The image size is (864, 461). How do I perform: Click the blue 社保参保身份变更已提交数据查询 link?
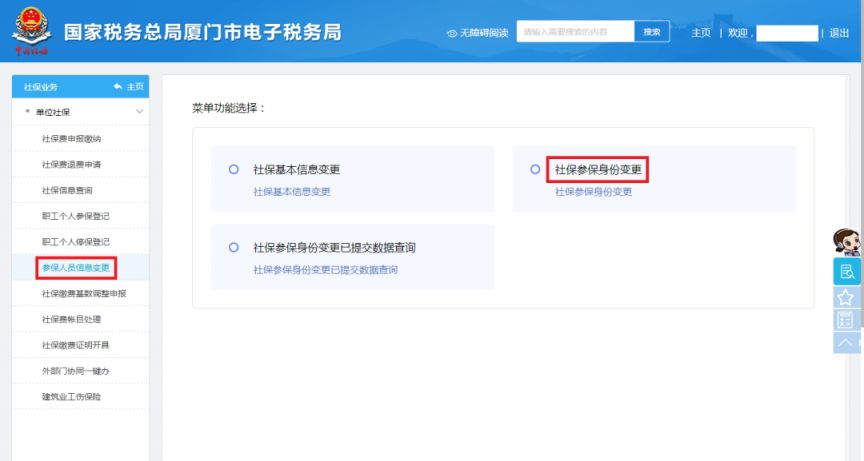pos(325,270)
